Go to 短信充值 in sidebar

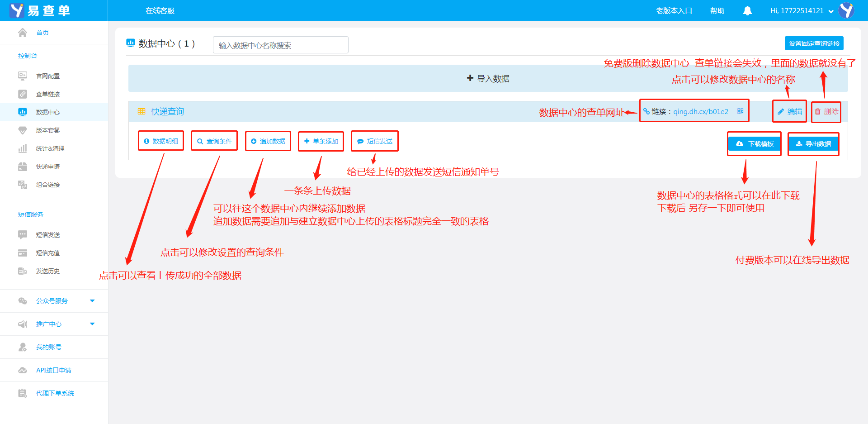(47, 253)
